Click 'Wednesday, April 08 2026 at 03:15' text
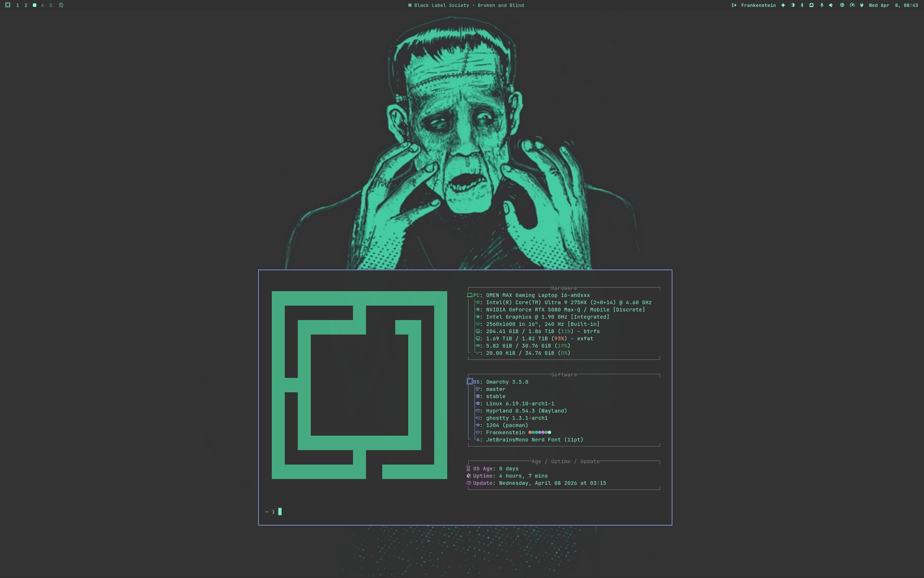The height and width of the screenshot is (578, 924). tap(553, 483)
